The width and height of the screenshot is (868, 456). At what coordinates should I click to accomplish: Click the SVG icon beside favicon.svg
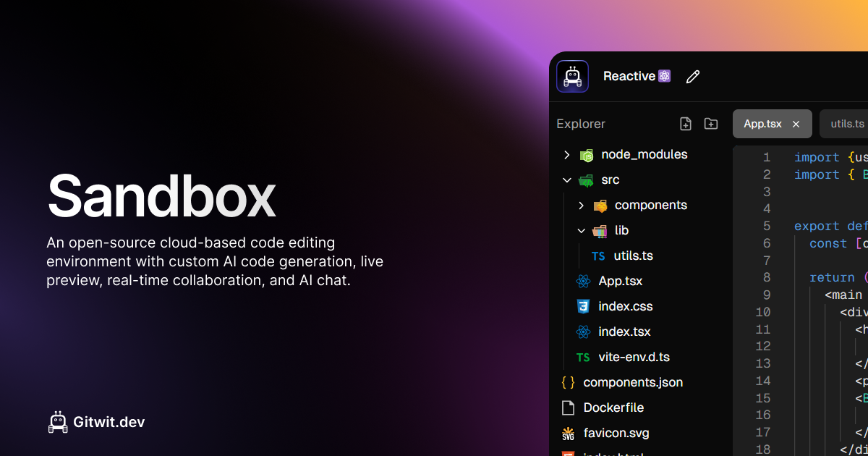[568, 433]
